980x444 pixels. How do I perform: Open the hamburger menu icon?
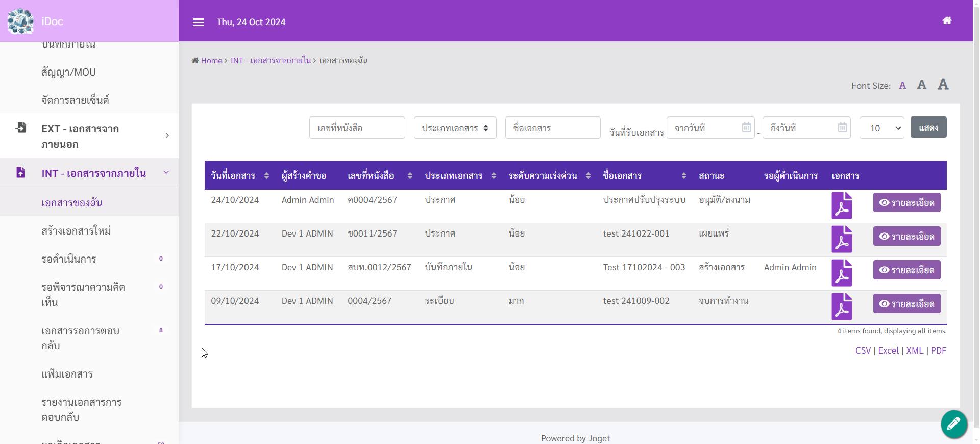199,22
